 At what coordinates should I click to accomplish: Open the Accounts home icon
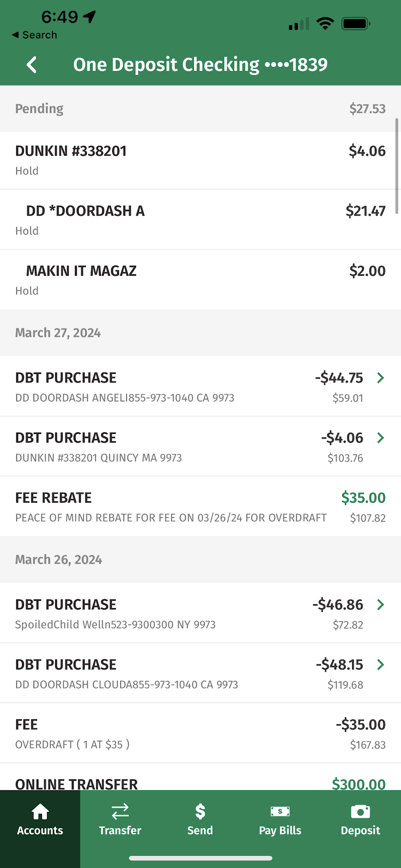40,812
